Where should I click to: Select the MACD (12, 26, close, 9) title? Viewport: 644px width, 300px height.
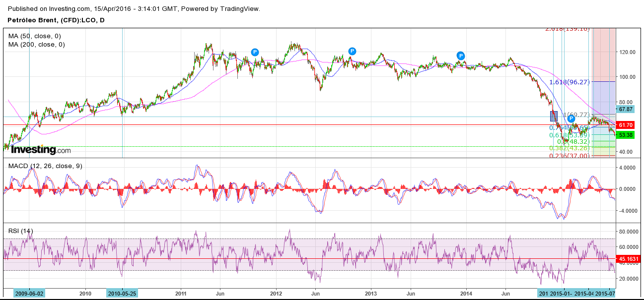pos(45,166)
